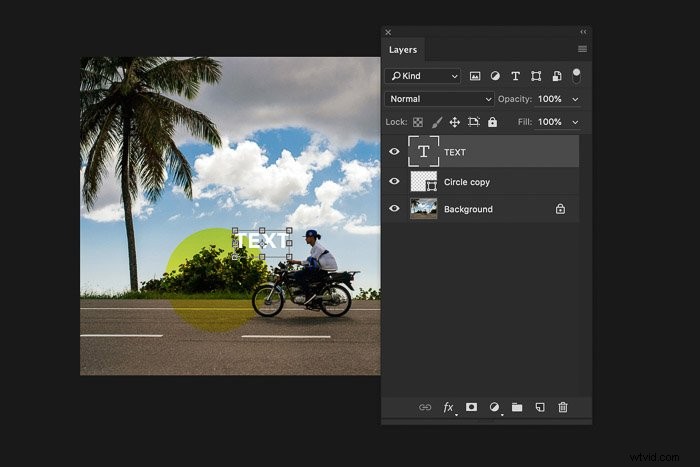
Task: Filter layers by pixel layer icon
Action: pos(475,76)
